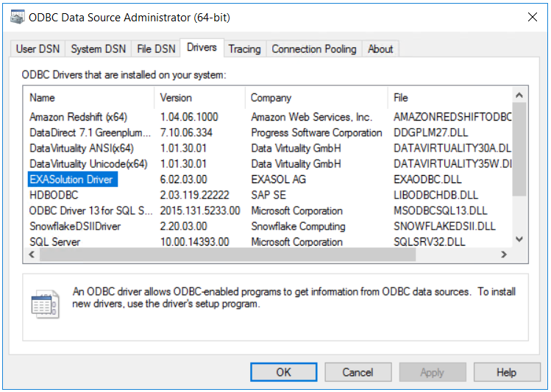Switch to the Connection Pooling tab

click(314, 49)
